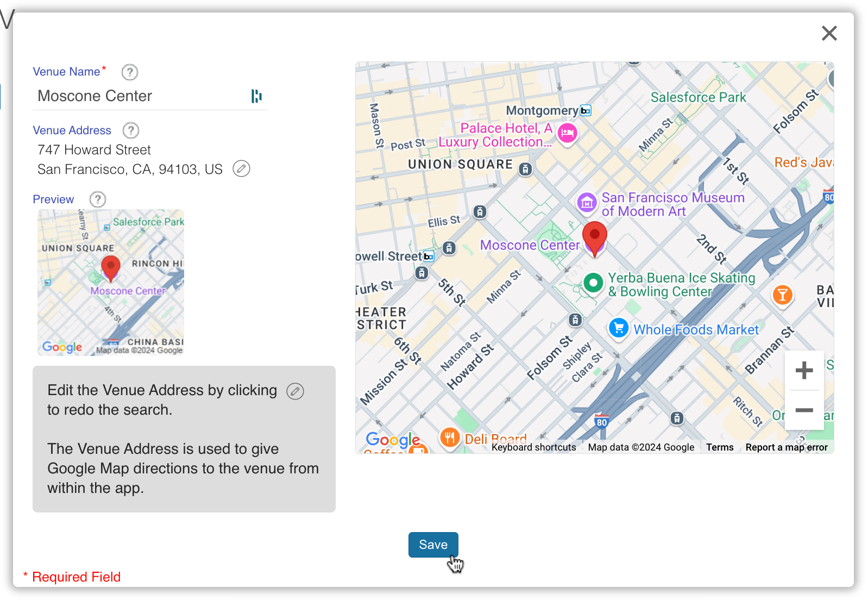The height and width of the screenshot is (600, 868).
Task: Click Moscone Center label on map
Action: tap(530, 245)
